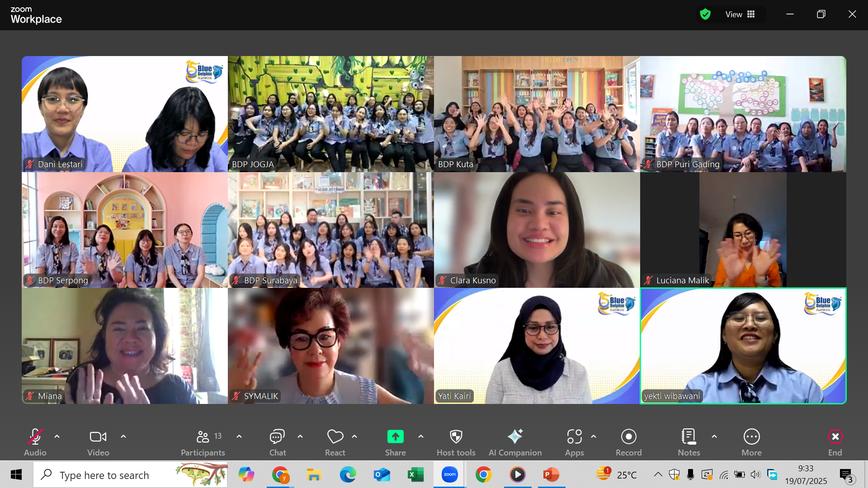
Task: Expand video options arrow next to Video
Action: click(123, 436)
